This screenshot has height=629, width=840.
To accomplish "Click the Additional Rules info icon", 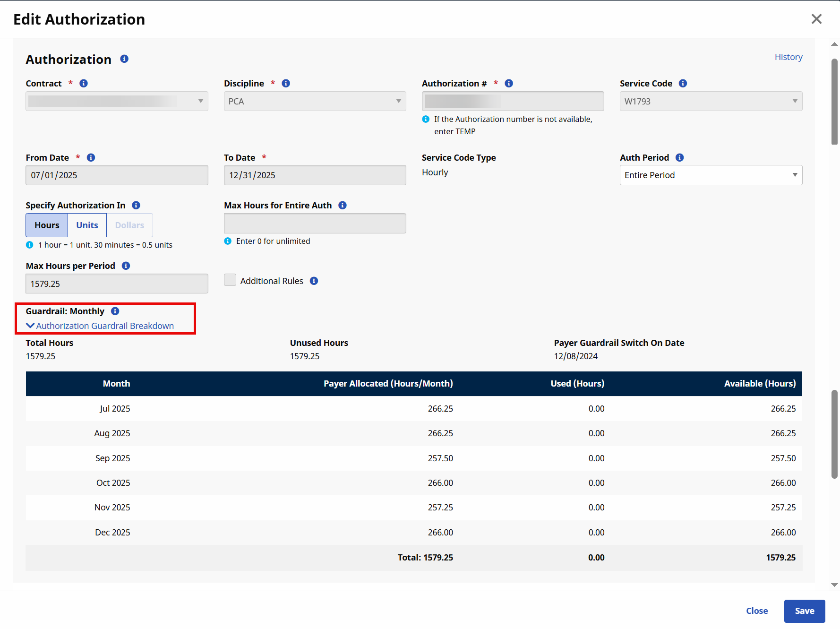I will tap(314, 281).
